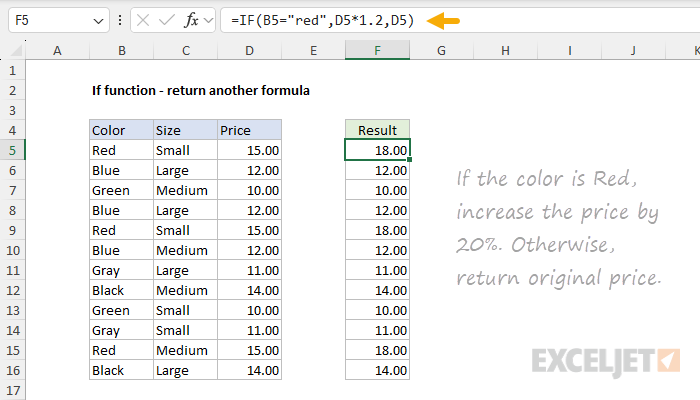Select column B header
Viewport: 700px width, 400px height.
pos(121,51)
